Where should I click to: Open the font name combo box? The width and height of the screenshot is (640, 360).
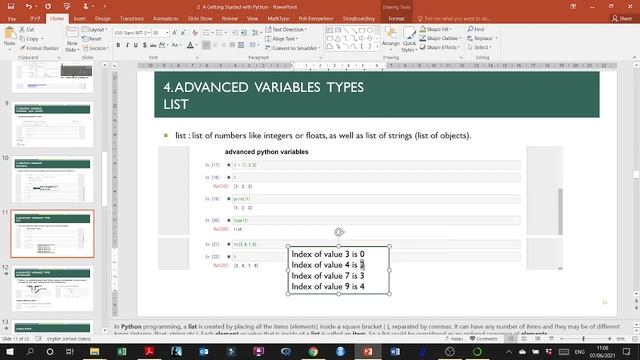[132, 33]
